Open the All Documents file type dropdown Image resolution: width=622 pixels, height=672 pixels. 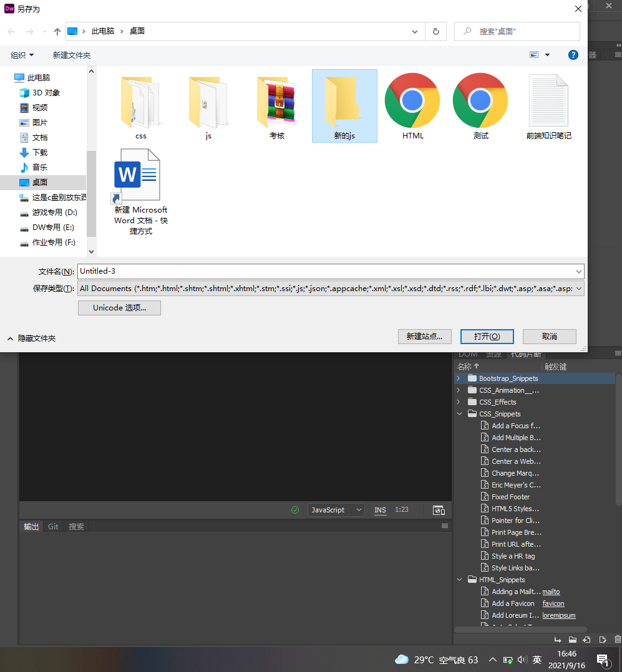tap(578, 288)
